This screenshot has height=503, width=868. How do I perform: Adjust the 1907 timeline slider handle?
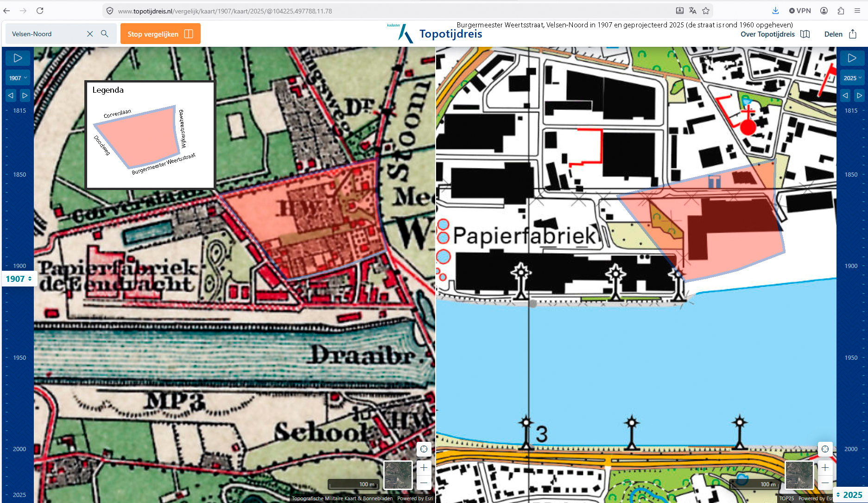19,279
